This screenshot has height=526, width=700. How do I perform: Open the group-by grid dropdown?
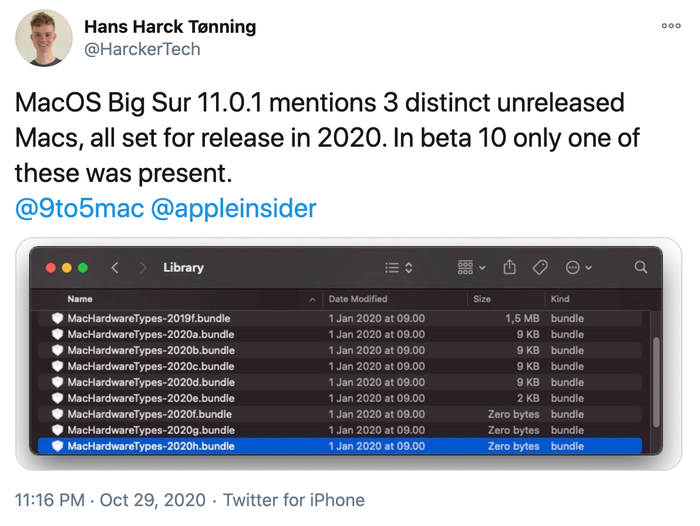471,268
